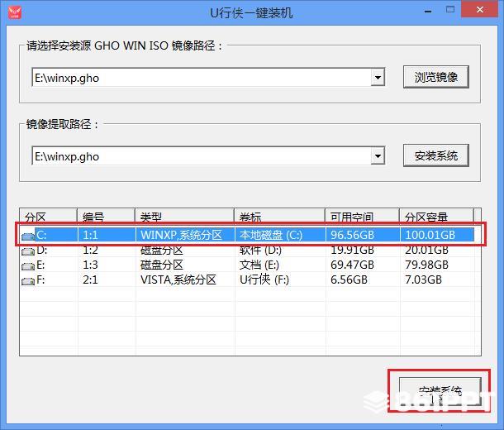Click 磁盘分区 type in E: row

162,265
